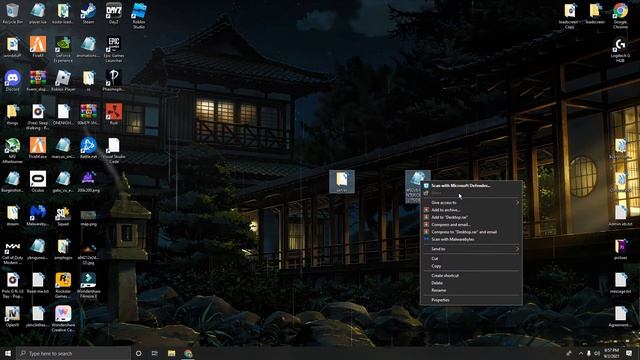Viewport: 640px width, 360px height.
Task: Select the Rockstar Games Launcher icon
Action: pyautogui.click(x=63, y=285)
